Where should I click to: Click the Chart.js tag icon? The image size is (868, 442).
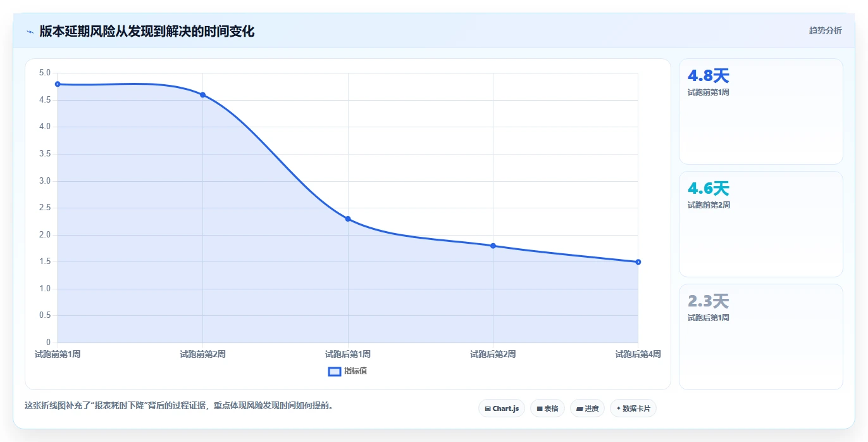tap(488, 409)
